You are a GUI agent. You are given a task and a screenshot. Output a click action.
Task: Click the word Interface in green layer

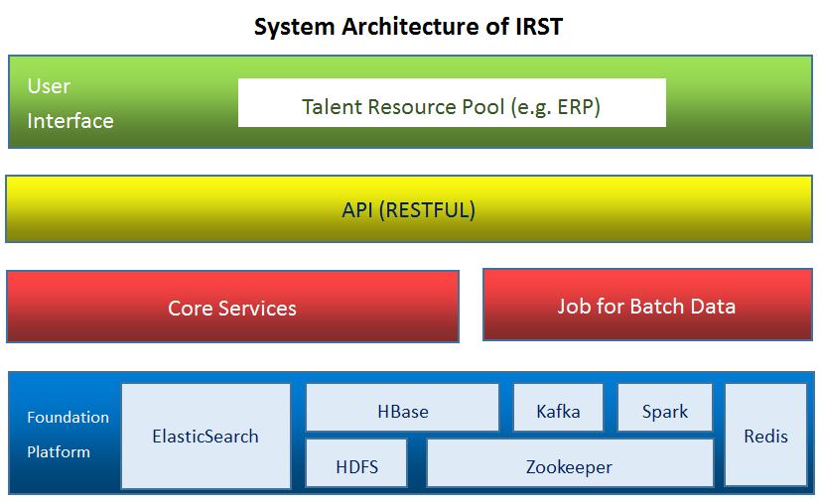(x=70, y=121)
